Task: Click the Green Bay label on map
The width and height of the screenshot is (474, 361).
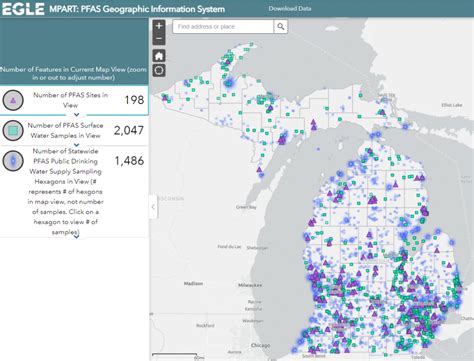Action: tap(246, 207)
